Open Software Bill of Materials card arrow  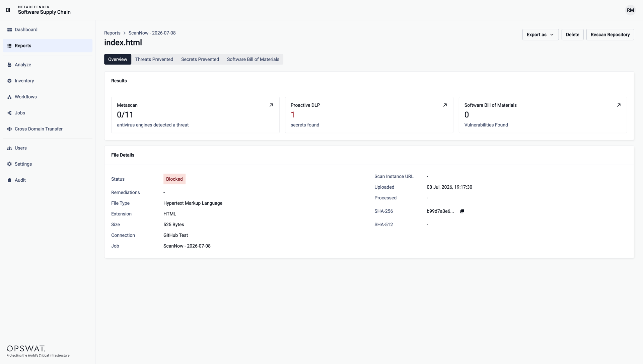(619, 105)
